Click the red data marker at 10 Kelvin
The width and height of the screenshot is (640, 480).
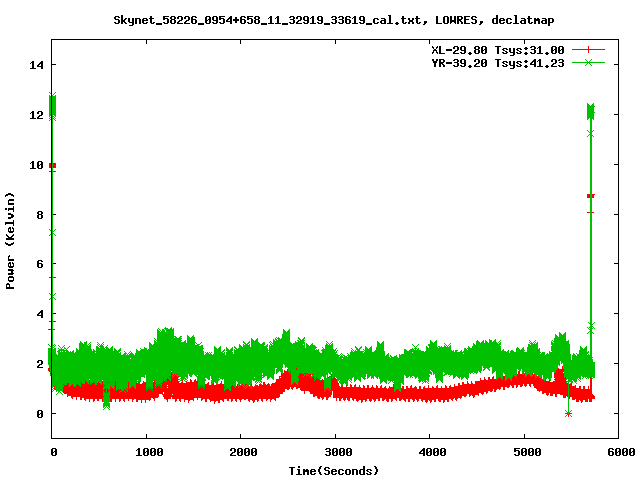[52, 165]
